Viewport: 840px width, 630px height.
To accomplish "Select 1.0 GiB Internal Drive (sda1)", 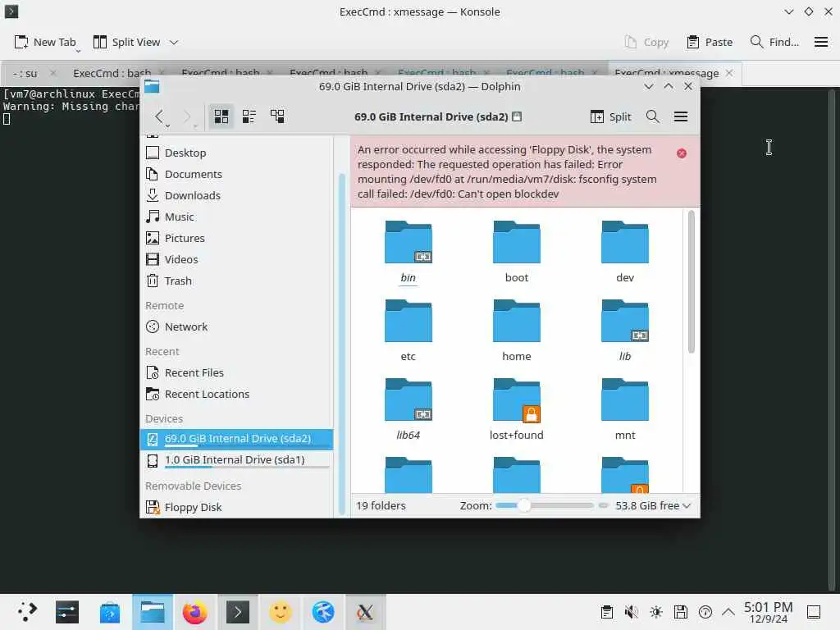I will click(237, 460).
